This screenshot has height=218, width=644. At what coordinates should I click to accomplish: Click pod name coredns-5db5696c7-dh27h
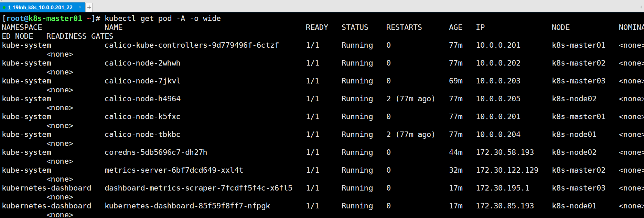pos(156,152)
